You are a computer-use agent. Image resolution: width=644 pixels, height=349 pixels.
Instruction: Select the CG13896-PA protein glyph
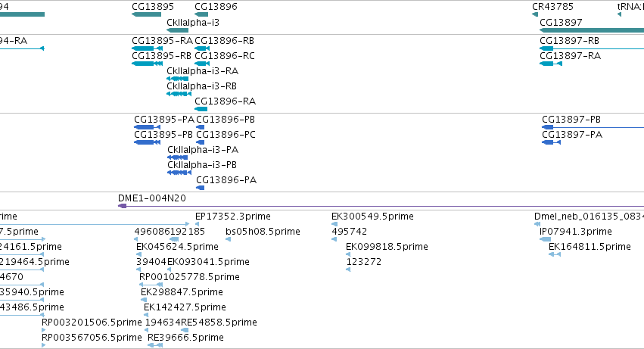pyautogui.click(x=200, y=188)
